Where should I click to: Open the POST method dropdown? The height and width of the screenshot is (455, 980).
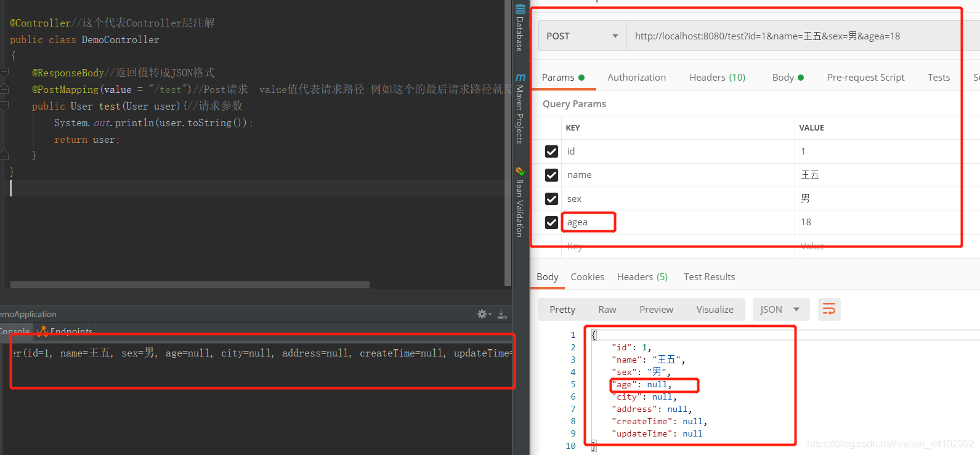582,36
